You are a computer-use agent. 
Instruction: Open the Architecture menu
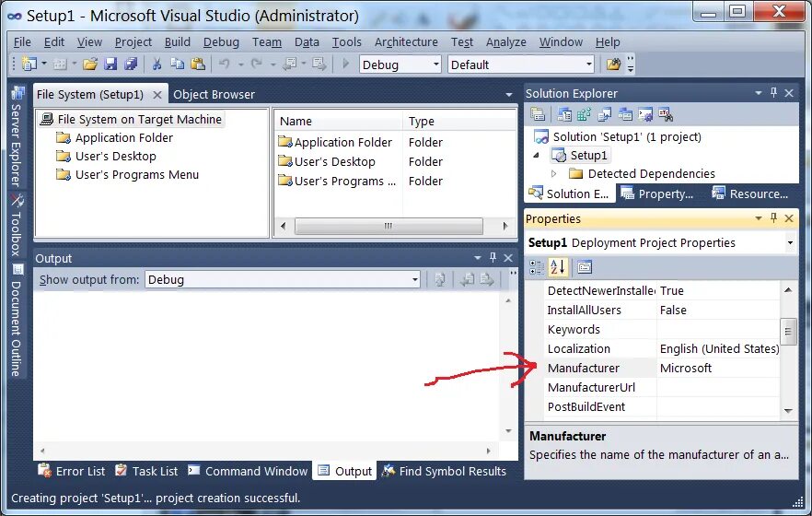pos(406,42)
